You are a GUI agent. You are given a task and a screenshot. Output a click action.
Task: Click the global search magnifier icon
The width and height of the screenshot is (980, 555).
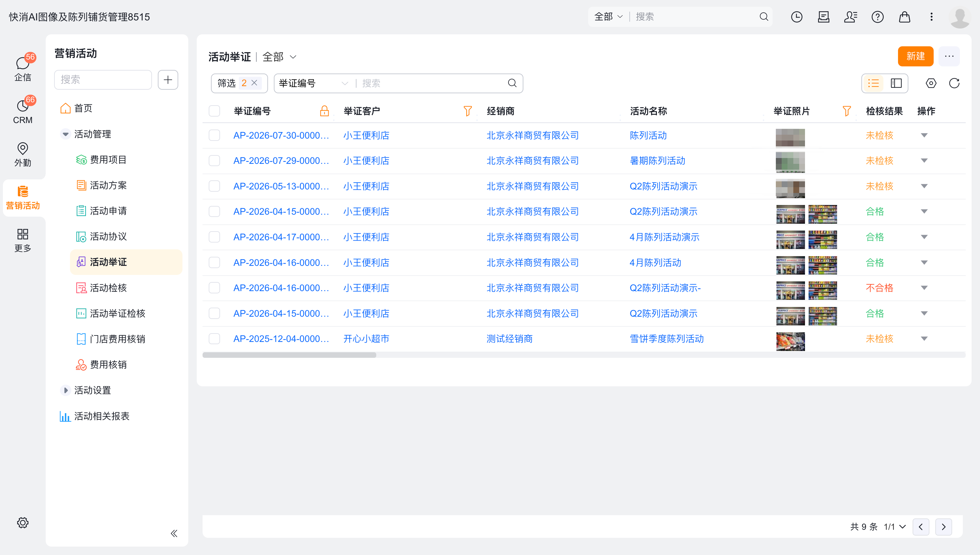[x=764, y=17]
